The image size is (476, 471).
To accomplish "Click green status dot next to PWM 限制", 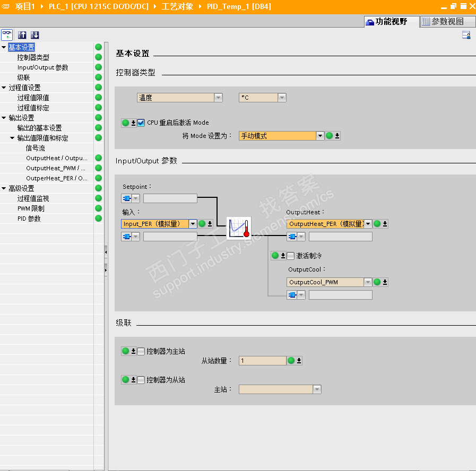I will [x=98, y=208].
